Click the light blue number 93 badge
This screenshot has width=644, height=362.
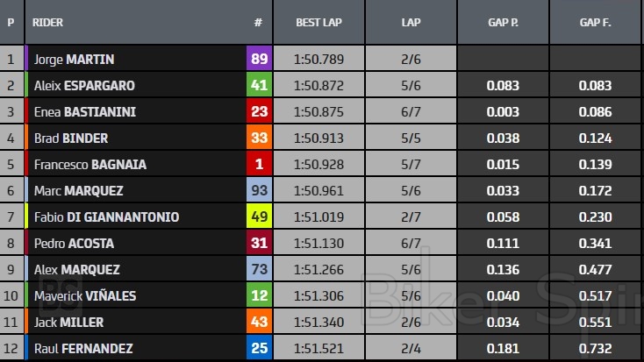pyautogui.click(x=259, y=191)
